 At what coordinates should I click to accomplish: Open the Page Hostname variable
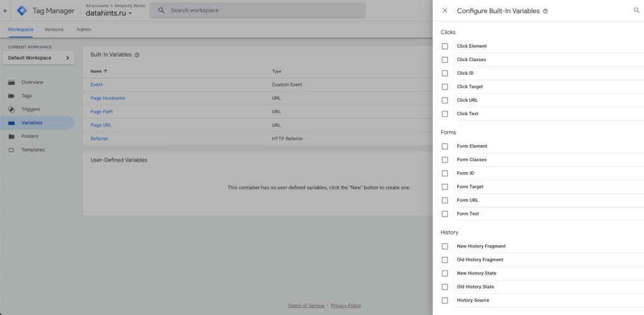[x=108, y=98]
